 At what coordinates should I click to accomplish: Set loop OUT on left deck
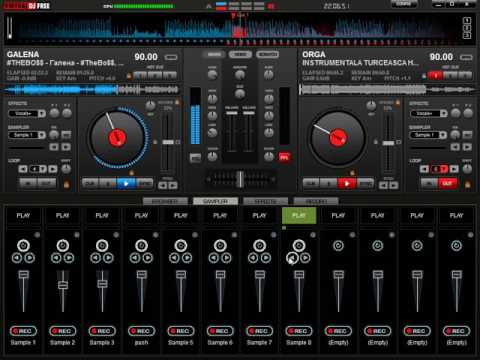(x=46, y=184)
